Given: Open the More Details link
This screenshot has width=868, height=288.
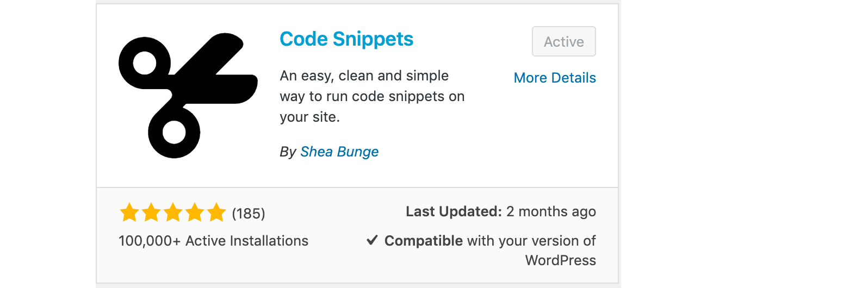Looking at the screenshot, I should [x=555, y=78].
